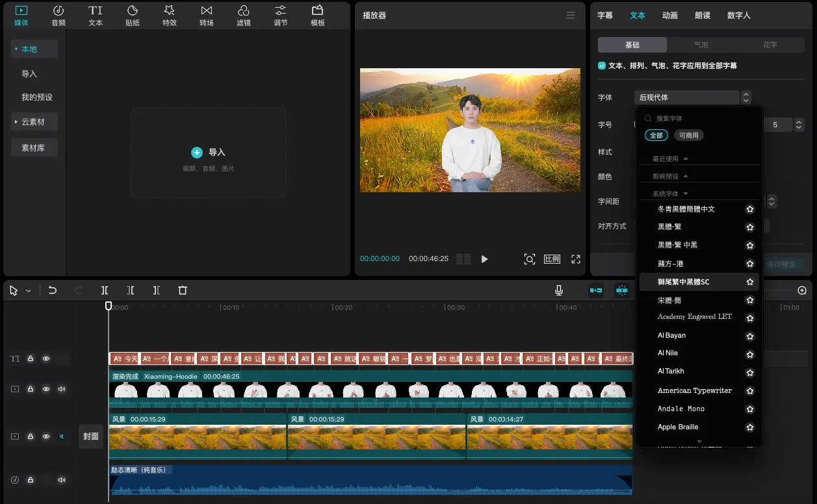Click the focus frame icon beside 比例
Image resolution: width=817 pixels, height=504 pixels.
530,259
